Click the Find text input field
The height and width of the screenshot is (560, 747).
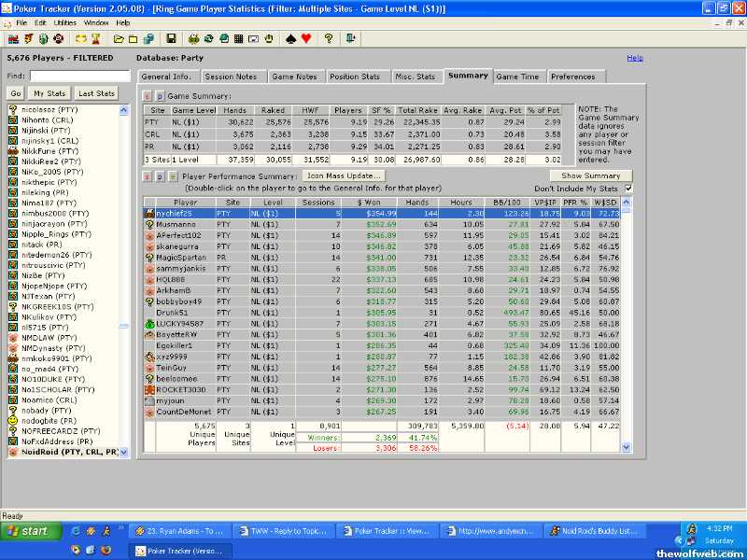(79, 76)
